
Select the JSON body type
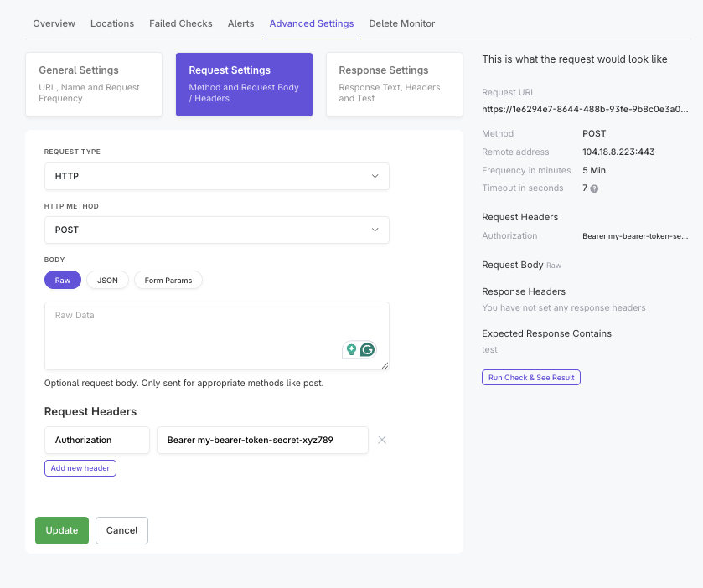pos(107,280)
